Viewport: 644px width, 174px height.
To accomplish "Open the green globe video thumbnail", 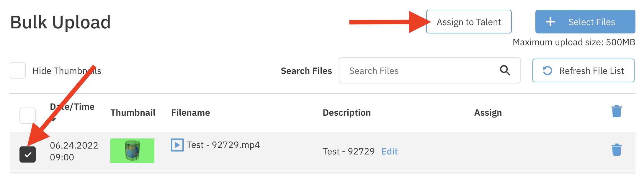I will click(132, 151).
